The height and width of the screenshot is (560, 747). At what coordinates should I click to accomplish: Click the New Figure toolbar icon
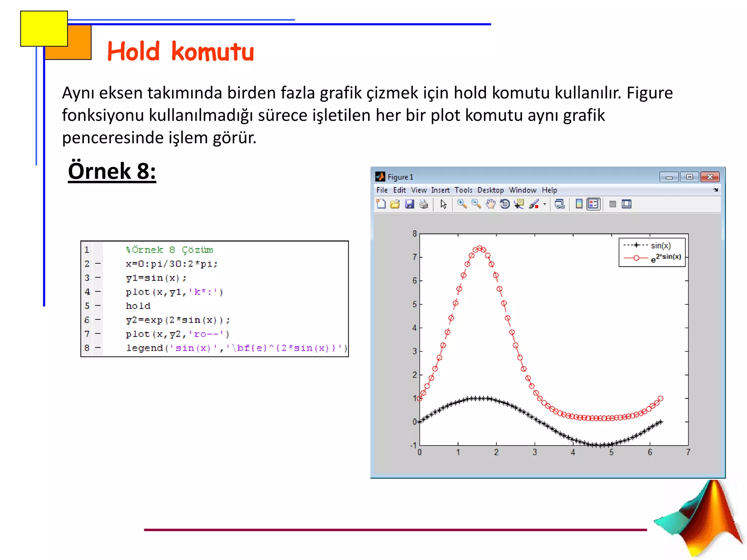[381, 204]
